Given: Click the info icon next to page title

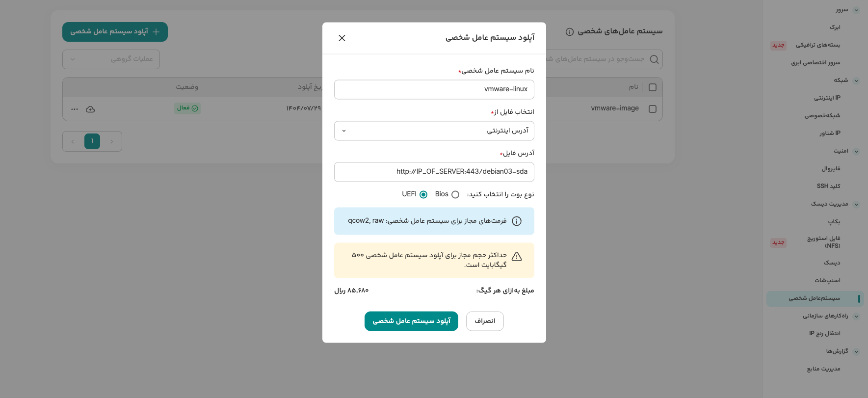Looking at the screenshot, I should coord(570,32).
